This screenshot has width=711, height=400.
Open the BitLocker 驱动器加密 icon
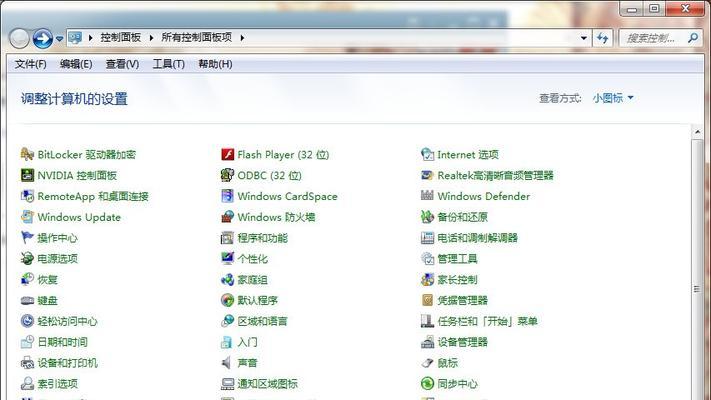[x=27, y=155]
